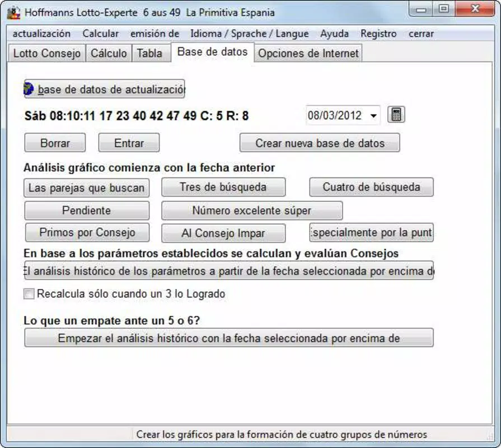Click the Hoffmanns Lotto-Experte app icon

click(13, 13)
